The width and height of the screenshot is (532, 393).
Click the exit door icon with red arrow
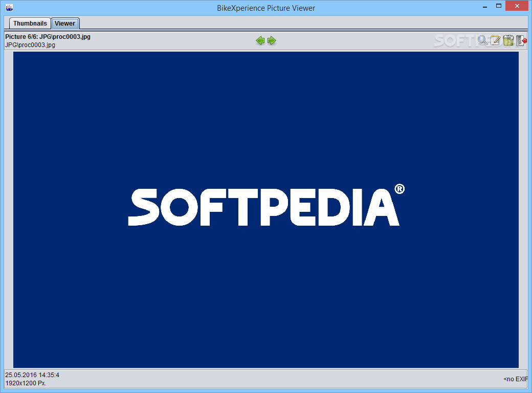click(x=521, y=40)
